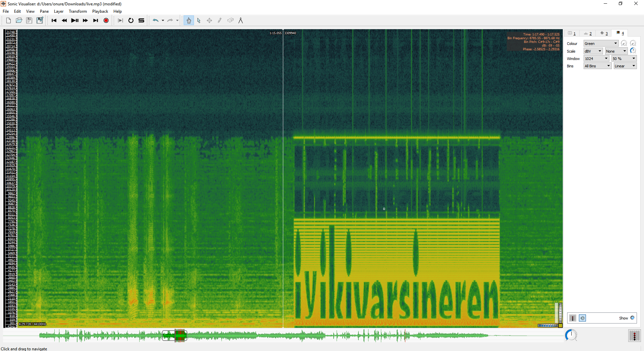644x351 pixels.
Task: Click the Save Session As icon
Action: tap(40, 20)
